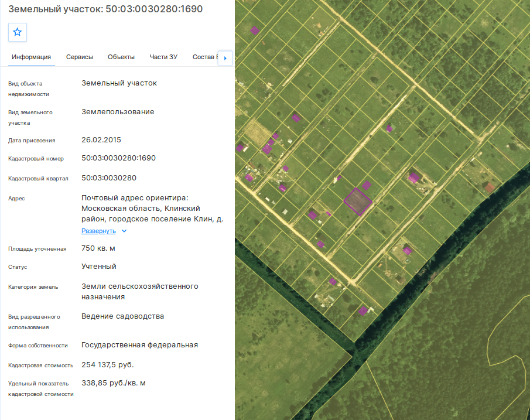Switch to the Сервисы tab

(80, 57)
